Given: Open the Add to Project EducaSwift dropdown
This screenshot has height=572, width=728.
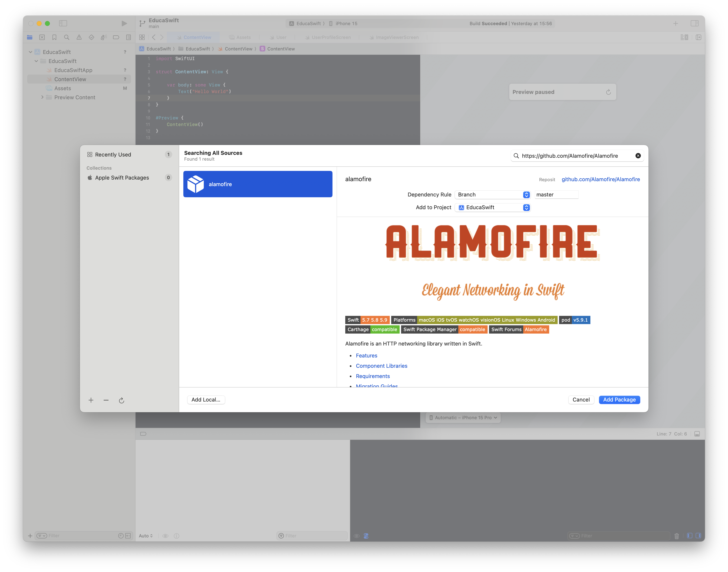Looking at the screenshot, I should (493, 208).
